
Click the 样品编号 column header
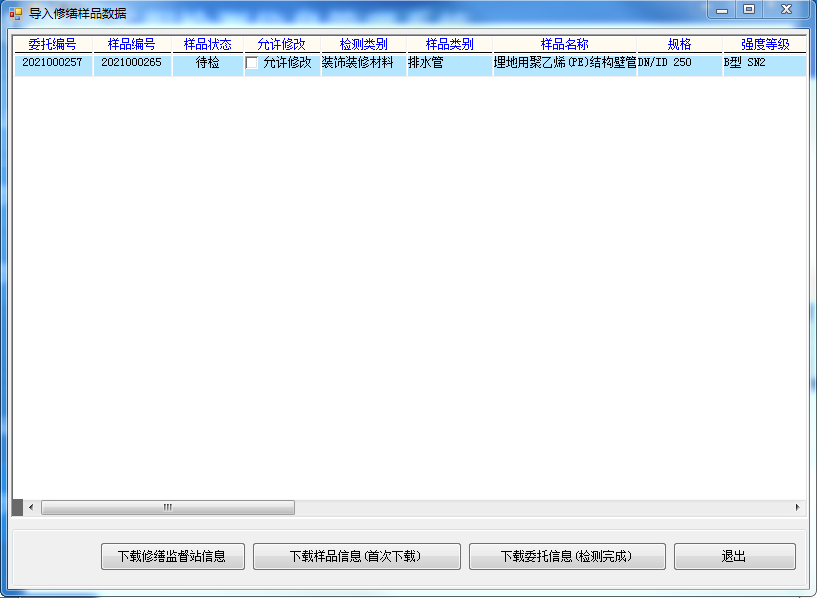(x=132, y=45)
